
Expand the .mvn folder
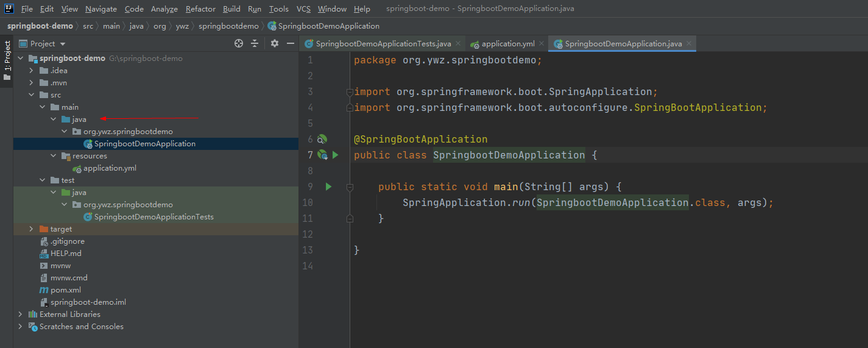click(x=31, y=83)
